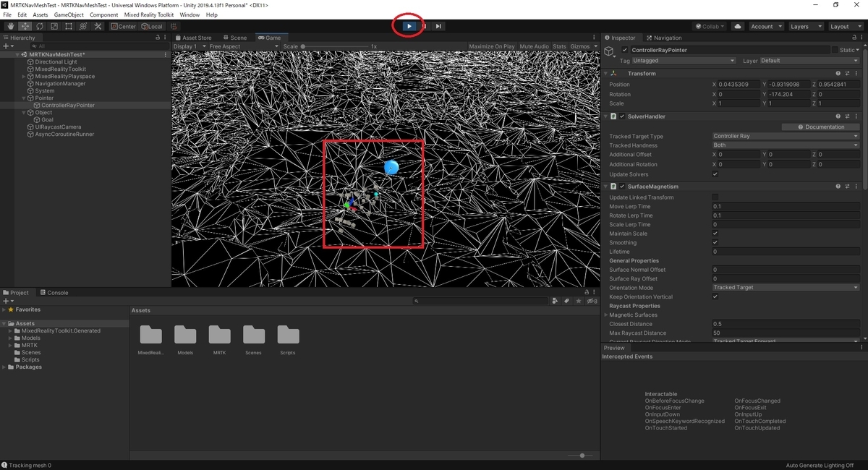
Task: Select the combined Transform tool
Action: click(82, 26)
